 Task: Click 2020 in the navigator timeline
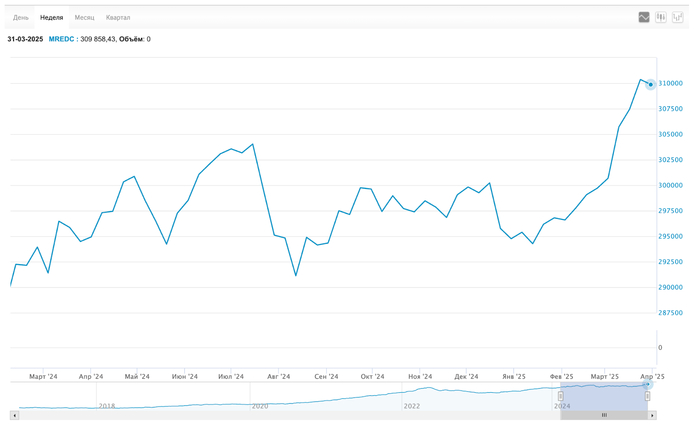pos(260,406)
